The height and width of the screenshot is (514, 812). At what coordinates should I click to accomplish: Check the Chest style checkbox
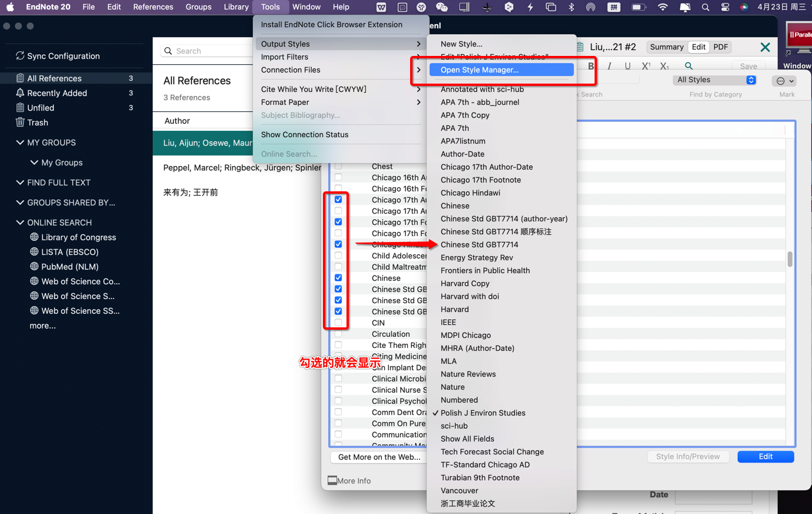coord(338,166)
